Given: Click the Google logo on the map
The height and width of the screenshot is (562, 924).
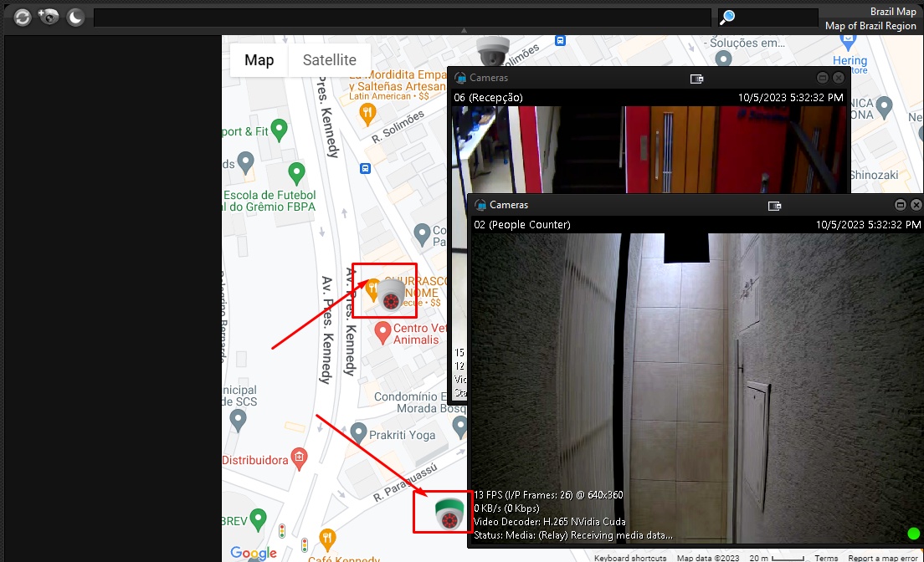Looking at the screenshot, I should (x=254, y=553).
